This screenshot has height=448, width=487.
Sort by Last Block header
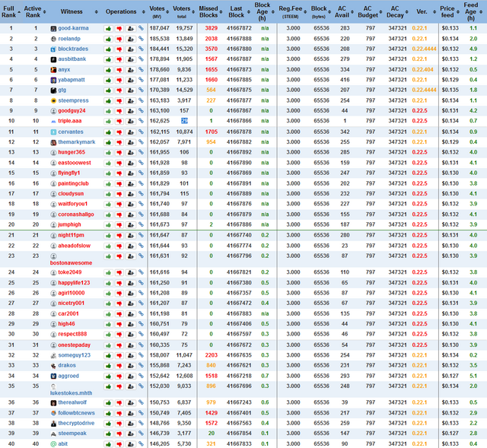tap(237, 12)
